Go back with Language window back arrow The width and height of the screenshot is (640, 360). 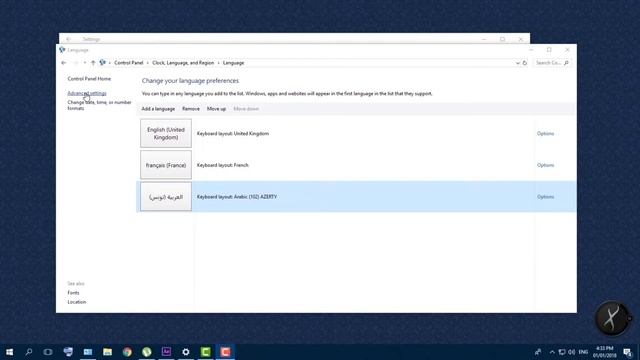(64, 63)
